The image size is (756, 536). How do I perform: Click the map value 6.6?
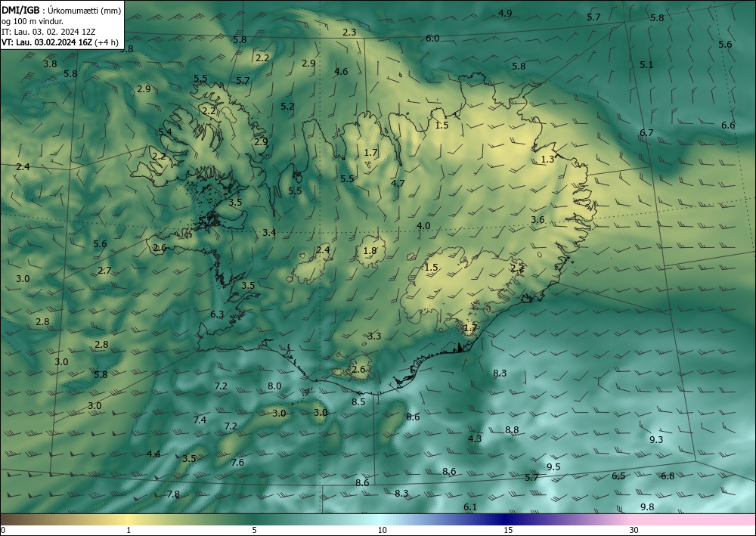(x=728, y=125)
